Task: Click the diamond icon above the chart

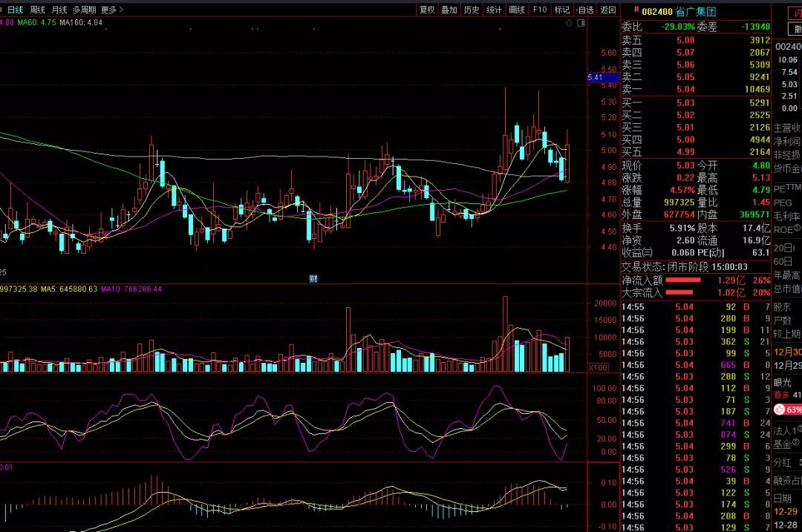Action: click(x=570, y=23)
